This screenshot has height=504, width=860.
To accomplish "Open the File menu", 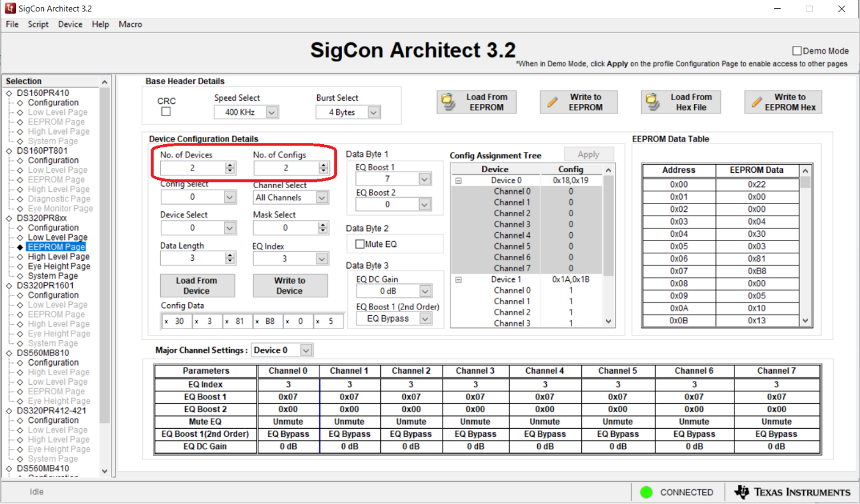I will [12, 24].
